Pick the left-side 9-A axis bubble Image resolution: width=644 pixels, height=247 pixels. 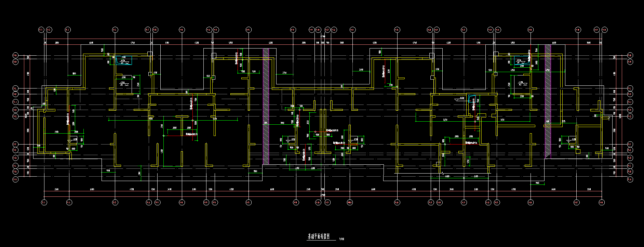click(x=15, y=179)
